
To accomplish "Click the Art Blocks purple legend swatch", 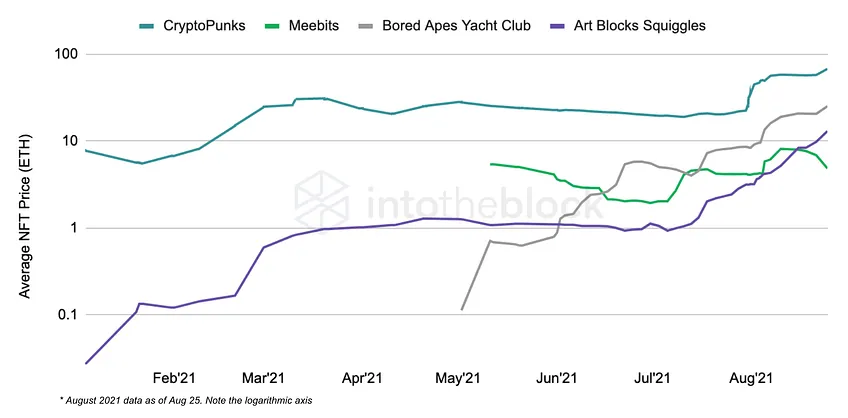I will point(556,26).
